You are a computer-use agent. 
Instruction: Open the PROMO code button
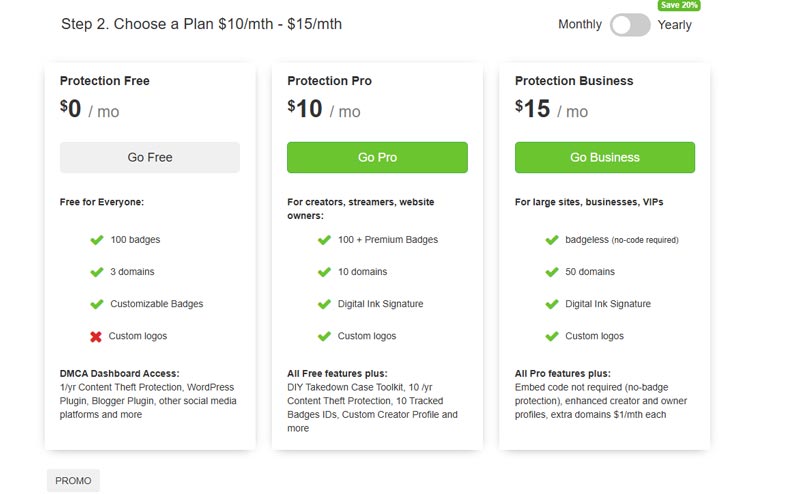(x=73, y=481)
